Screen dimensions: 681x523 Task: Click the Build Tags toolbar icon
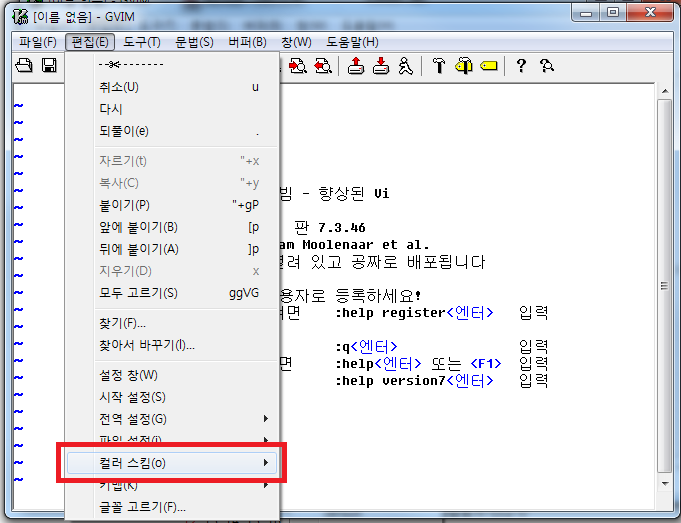coord(464,66)
